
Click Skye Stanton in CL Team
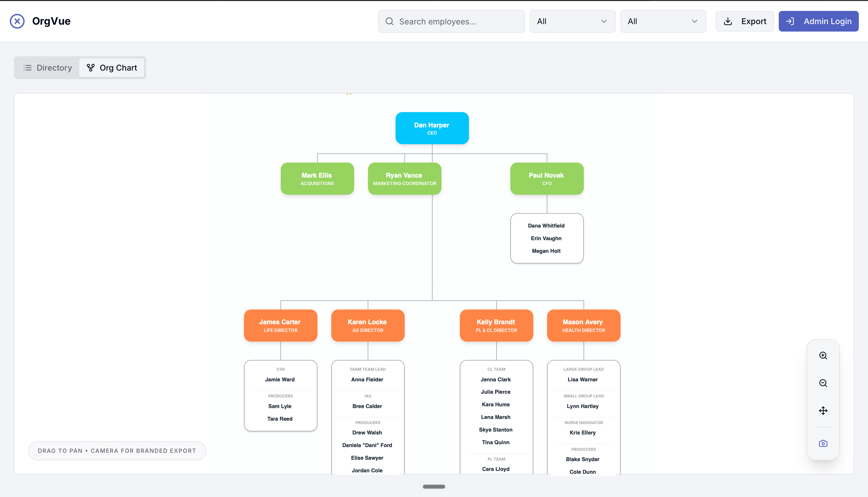pos(495,430)
